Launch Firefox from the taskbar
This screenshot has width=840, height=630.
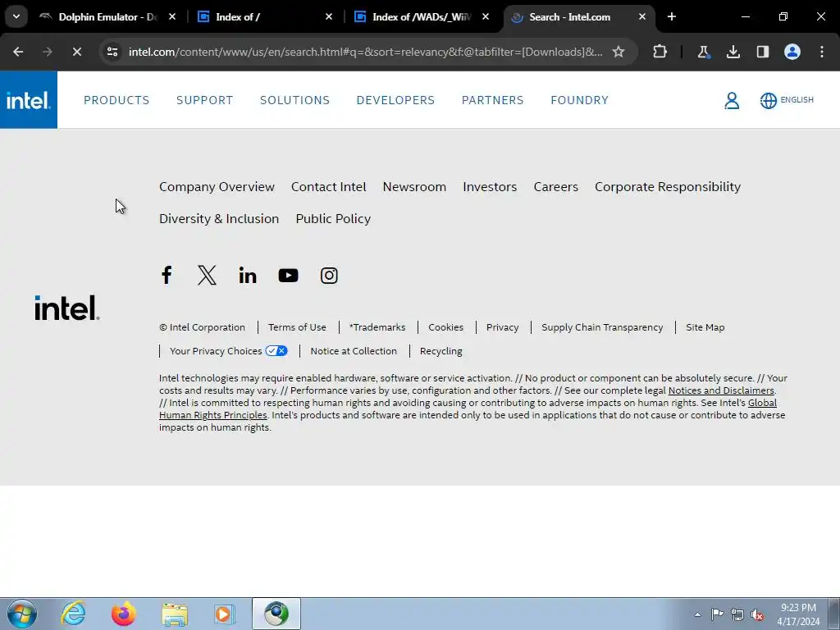[x=124, y=614]
